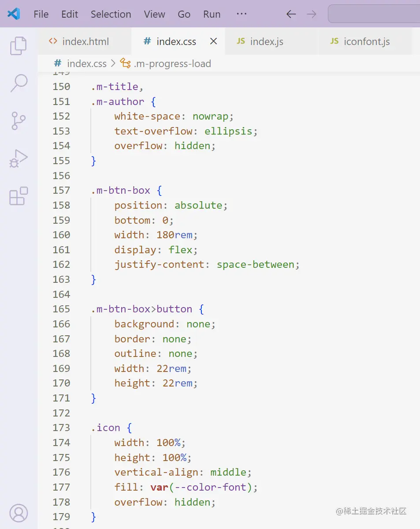
Task: Open the Accounts icon in activity bar
Action: 19,513
